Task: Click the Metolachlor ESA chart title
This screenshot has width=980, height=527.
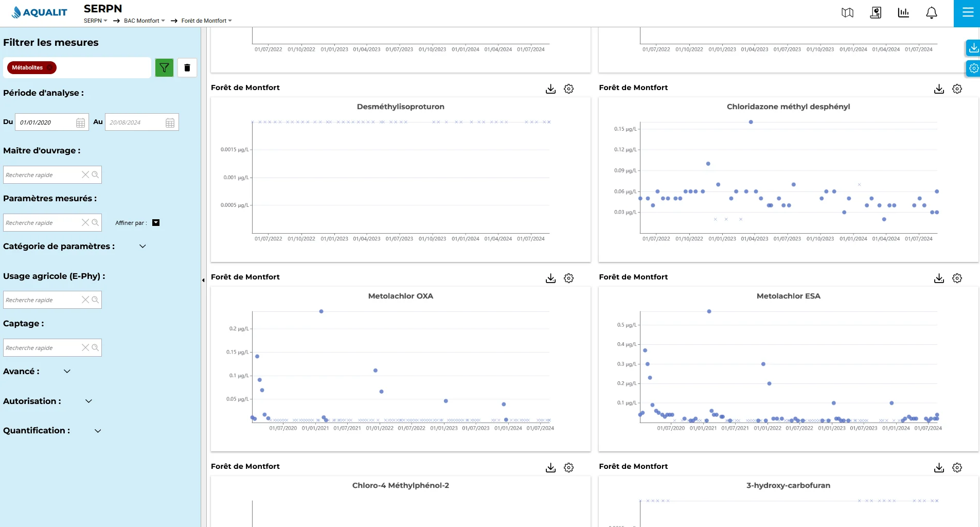Action: [789, 296]
